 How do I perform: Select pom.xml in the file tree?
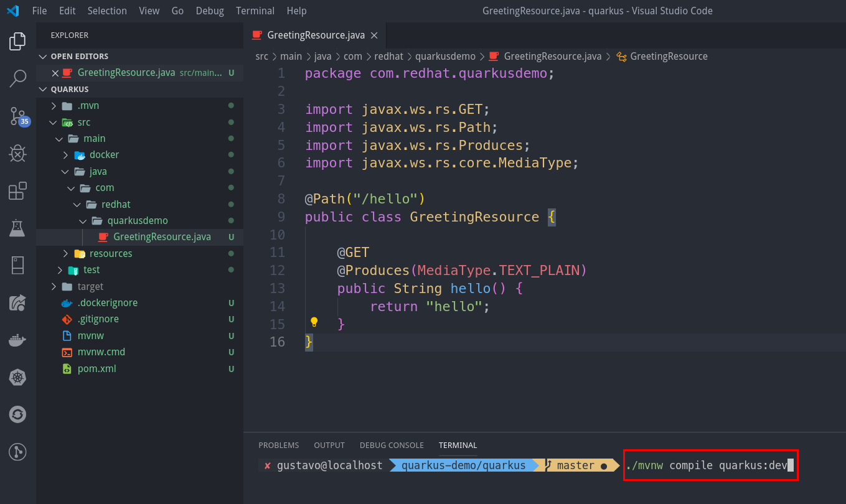pos(139,369)
